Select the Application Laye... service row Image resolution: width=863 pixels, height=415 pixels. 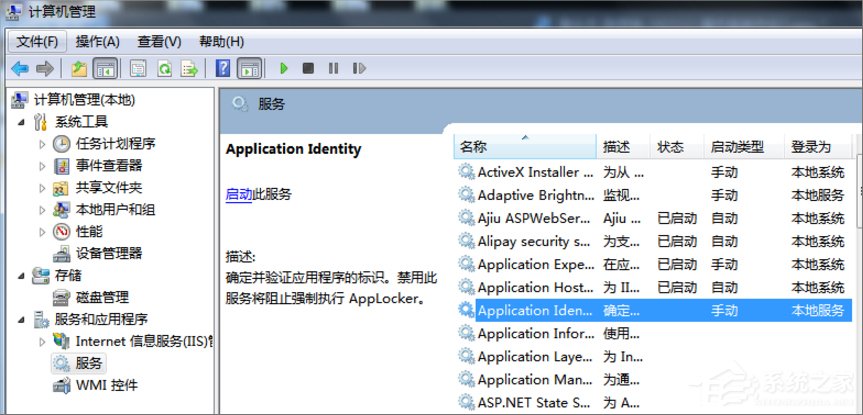pos(653,357)
